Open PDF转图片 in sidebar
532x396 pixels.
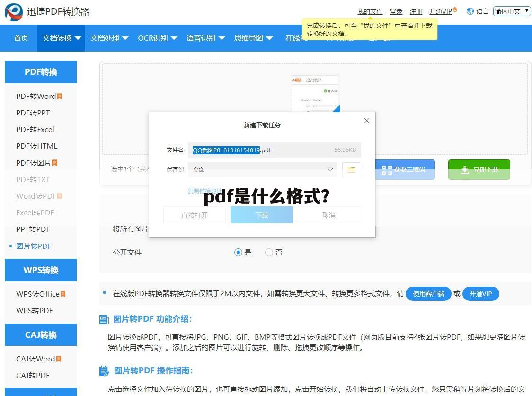pos(34,163)
